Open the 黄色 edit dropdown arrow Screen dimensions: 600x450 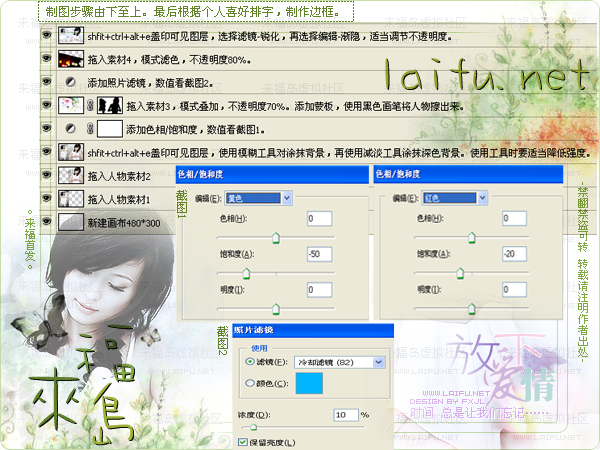coord(287,198)
